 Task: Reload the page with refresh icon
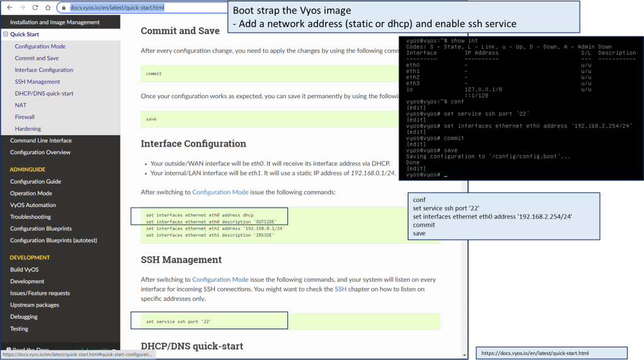coord(35,8)
